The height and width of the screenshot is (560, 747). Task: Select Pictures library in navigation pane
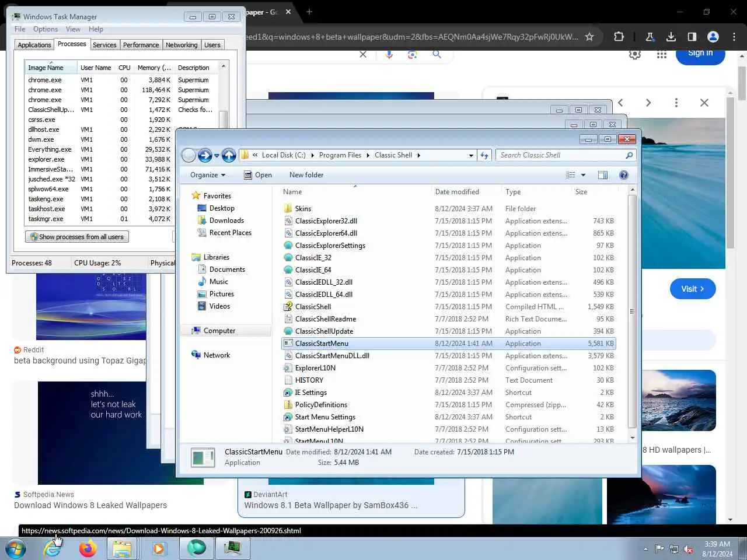coord(221,294)
